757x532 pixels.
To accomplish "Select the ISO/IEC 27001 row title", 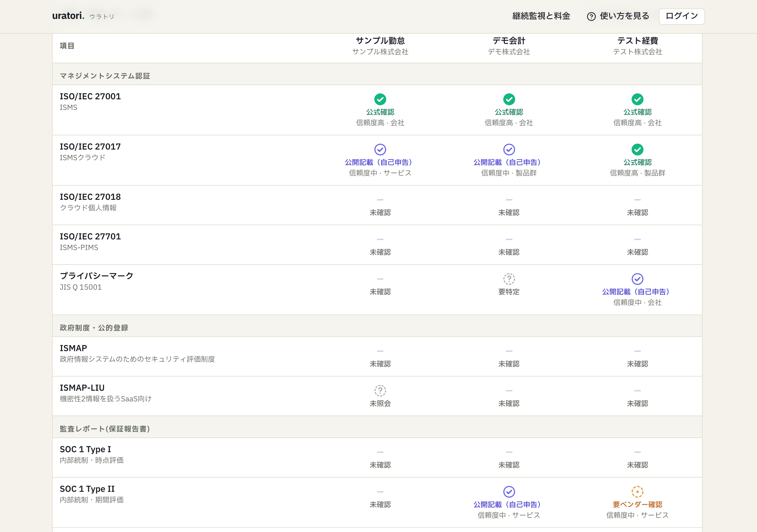I will coord(90,96).
